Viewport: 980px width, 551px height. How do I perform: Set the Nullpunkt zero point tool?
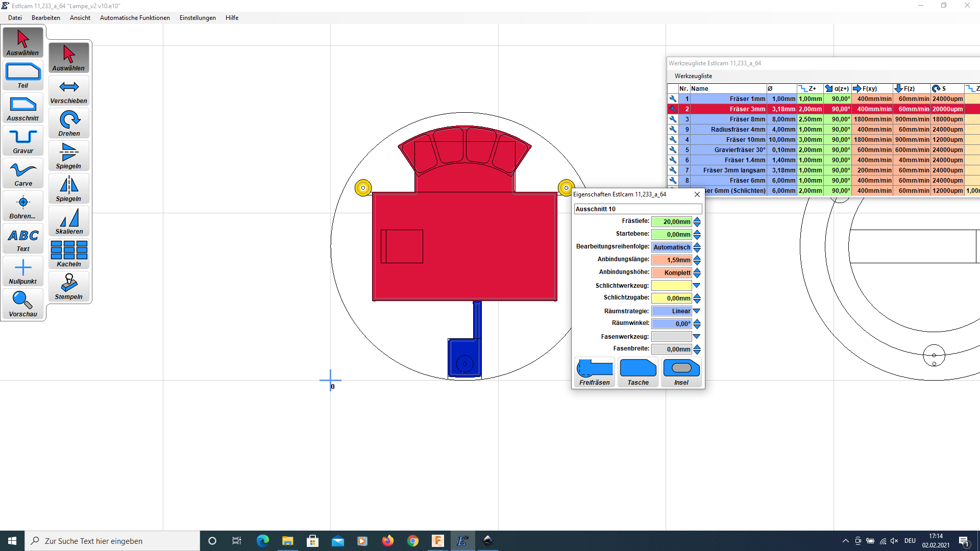click(x=23, y=271)
